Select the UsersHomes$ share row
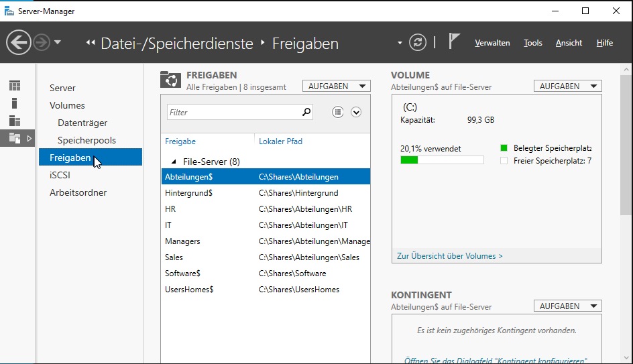The image size is (633, 364). tap(266, 290)
